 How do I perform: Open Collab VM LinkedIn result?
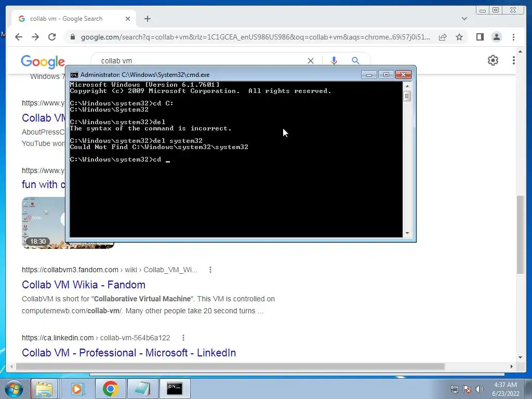(129, 353)
